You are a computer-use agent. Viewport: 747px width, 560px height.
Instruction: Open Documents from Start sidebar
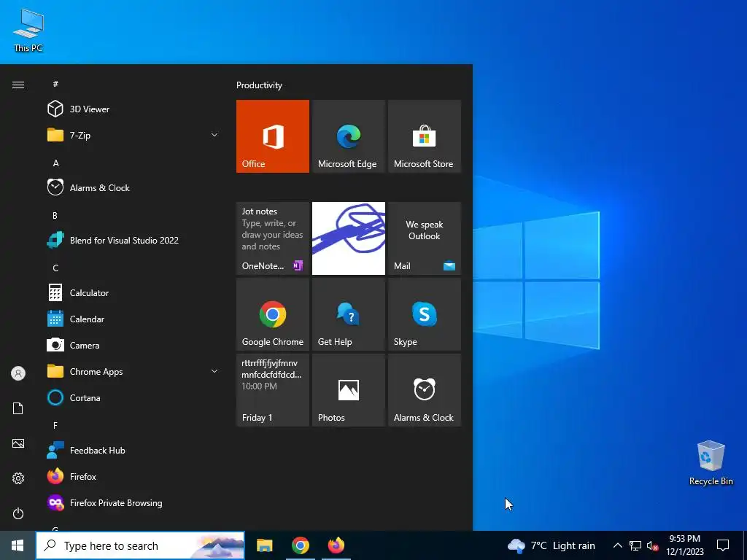pos(18,408)
